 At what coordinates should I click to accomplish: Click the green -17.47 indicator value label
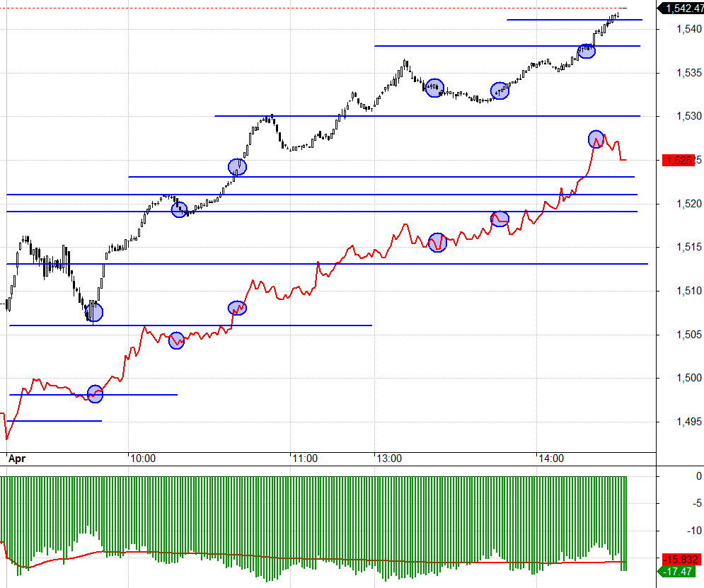680,572
